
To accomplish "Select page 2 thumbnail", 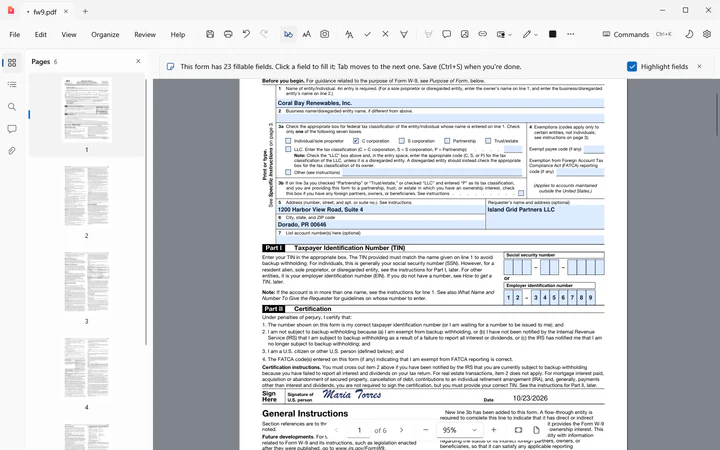I will click(x=86, y=196).
